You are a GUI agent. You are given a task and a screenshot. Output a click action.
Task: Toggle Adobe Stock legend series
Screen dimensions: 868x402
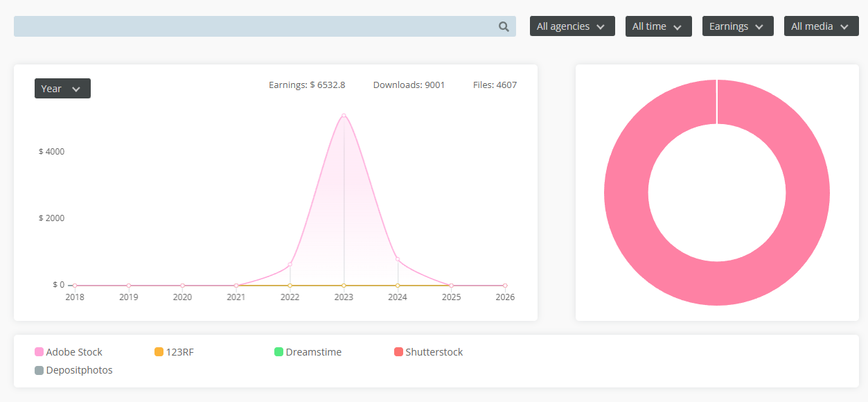click(74, 352)
